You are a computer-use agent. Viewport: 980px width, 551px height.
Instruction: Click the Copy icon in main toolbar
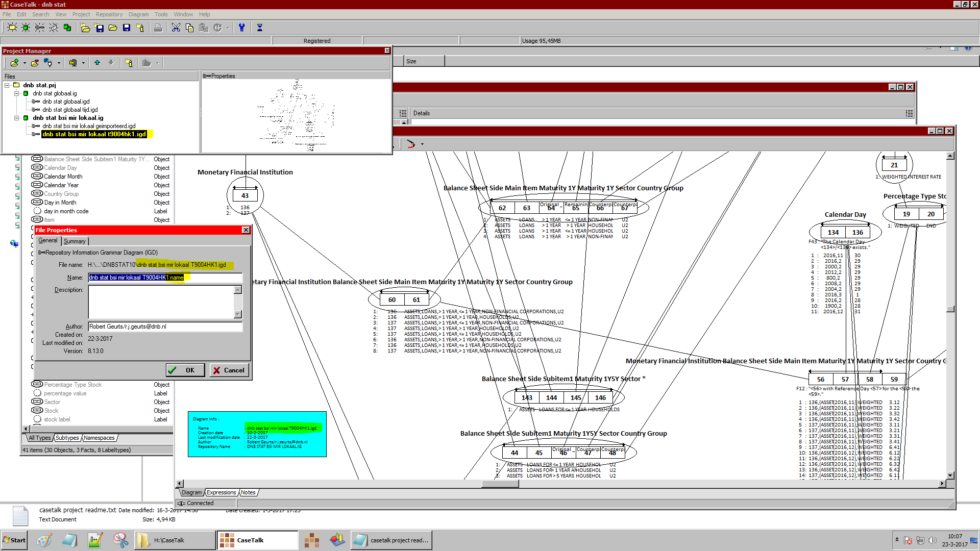pos(190,28)
